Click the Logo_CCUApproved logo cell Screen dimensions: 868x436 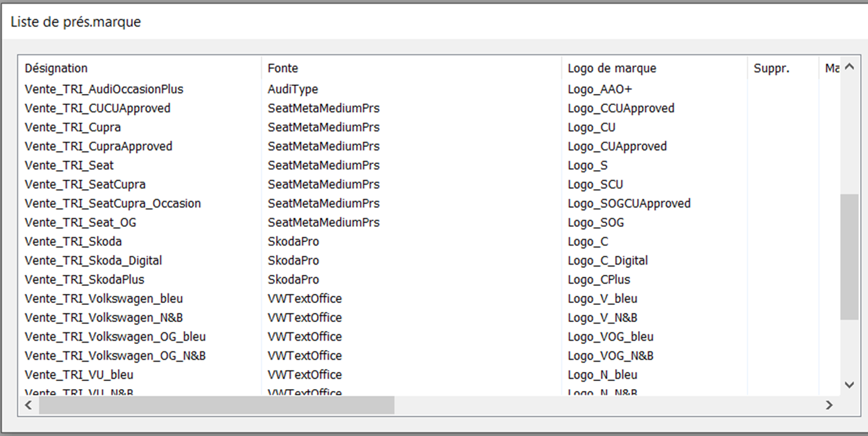(x=621, y=108)
